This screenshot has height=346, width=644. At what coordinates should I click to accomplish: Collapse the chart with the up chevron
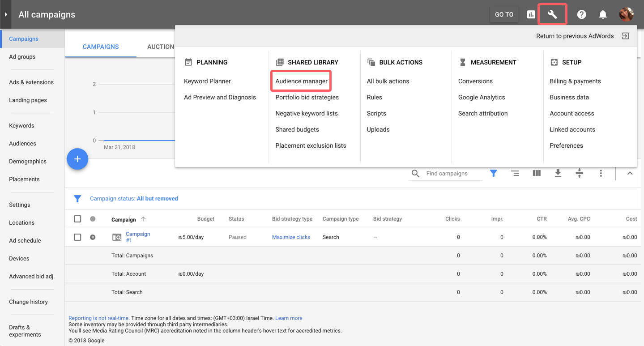click(630, 173)
